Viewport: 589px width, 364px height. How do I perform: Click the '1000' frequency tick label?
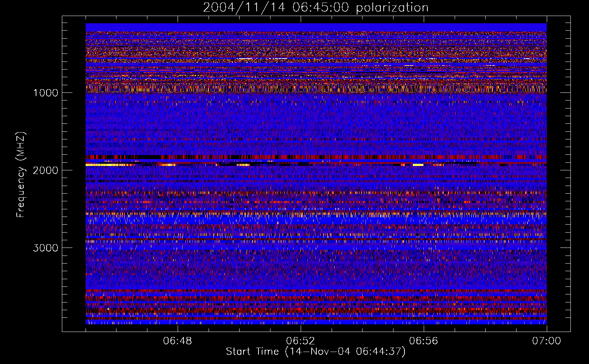point(46,93)
